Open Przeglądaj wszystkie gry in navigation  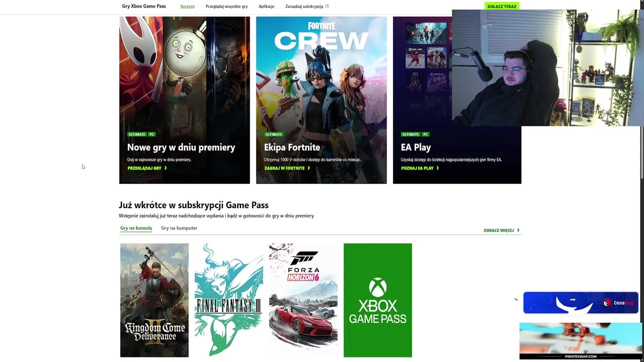226,7
